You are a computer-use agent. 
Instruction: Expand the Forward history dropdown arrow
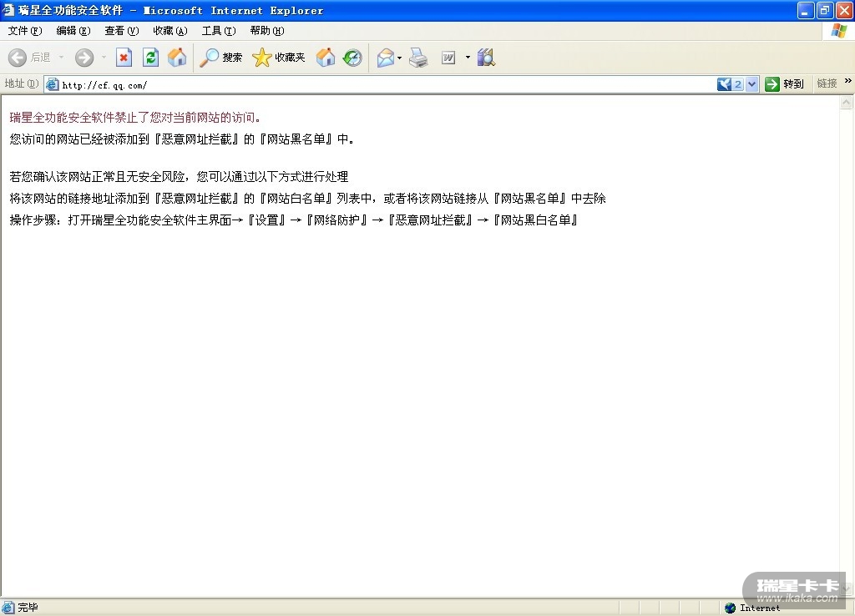point(104,58)
